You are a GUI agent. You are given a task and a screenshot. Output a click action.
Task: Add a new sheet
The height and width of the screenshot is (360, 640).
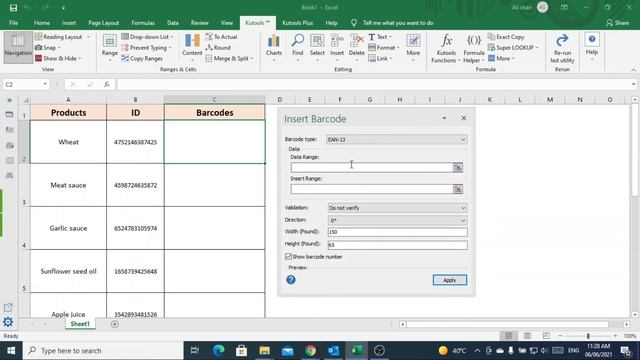[115, 324]
